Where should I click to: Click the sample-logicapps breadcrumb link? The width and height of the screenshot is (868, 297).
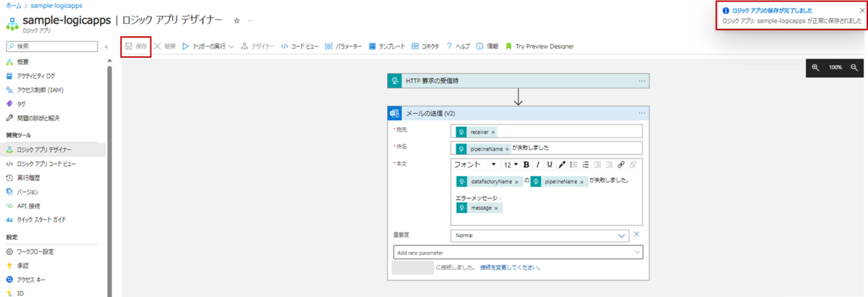click(56, 4)
